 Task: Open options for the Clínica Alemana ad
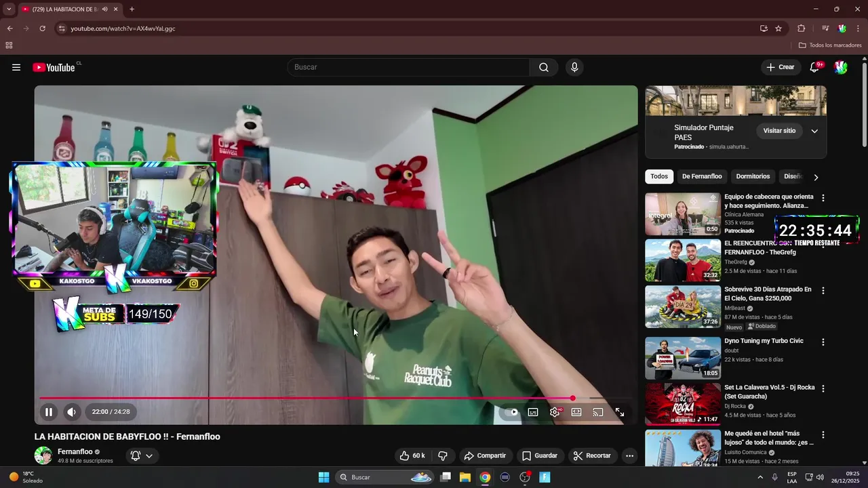point(823,198)
